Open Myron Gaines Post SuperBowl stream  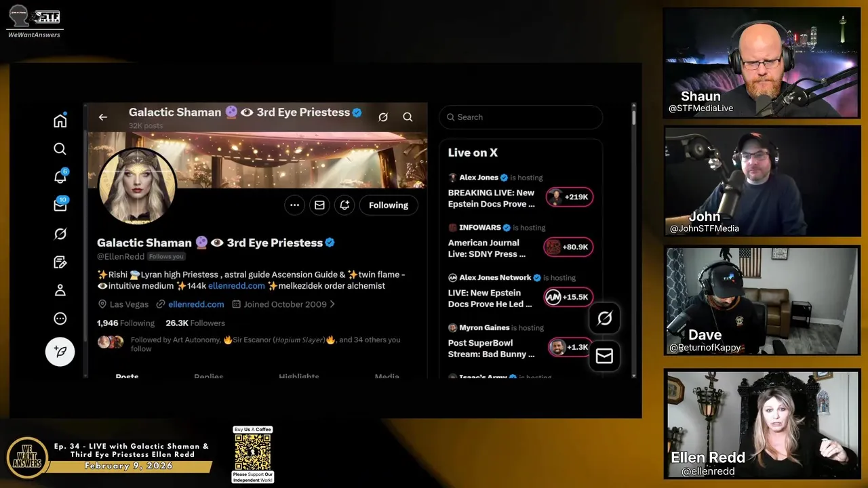[490, 348]
